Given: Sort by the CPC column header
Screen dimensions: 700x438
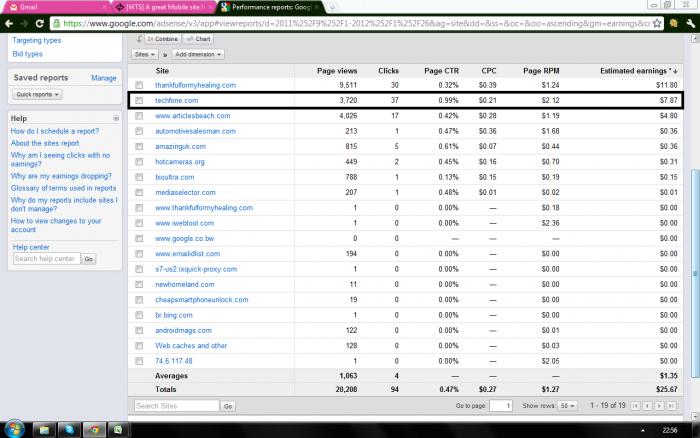Looking at the screenshot, I should pyautogui.click(x=489, y=71).
